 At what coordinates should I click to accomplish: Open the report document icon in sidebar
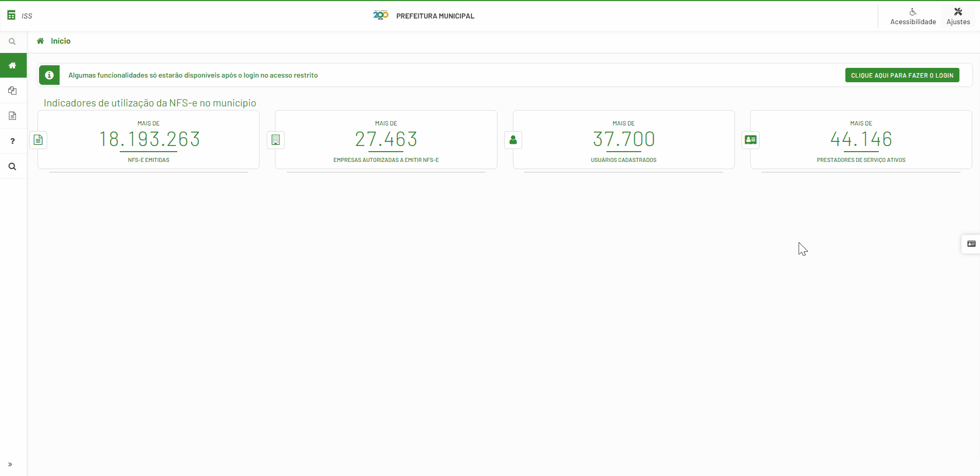[12, 116]
